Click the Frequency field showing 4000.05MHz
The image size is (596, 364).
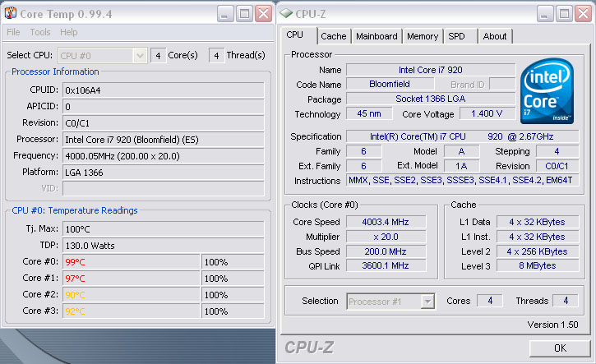click(x=163, y=156)
